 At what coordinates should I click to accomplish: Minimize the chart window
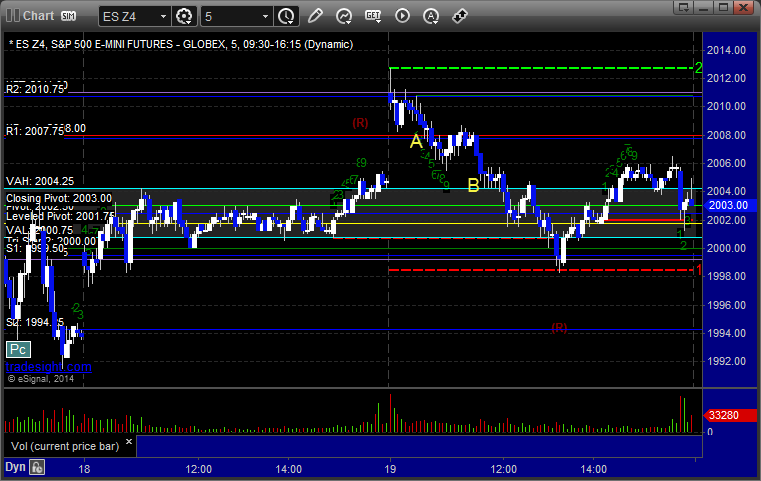point(704,7)
